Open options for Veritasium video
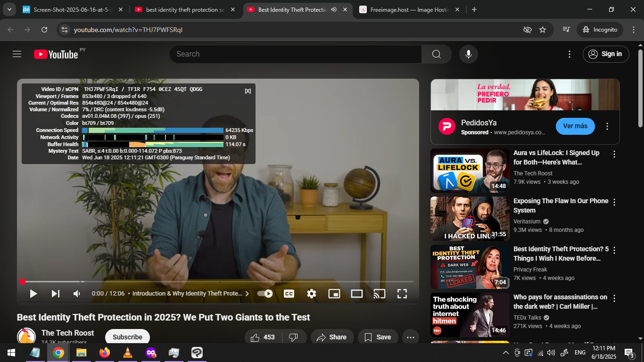Viewport: 644px width, 362px height. click(x=614, y=202)
